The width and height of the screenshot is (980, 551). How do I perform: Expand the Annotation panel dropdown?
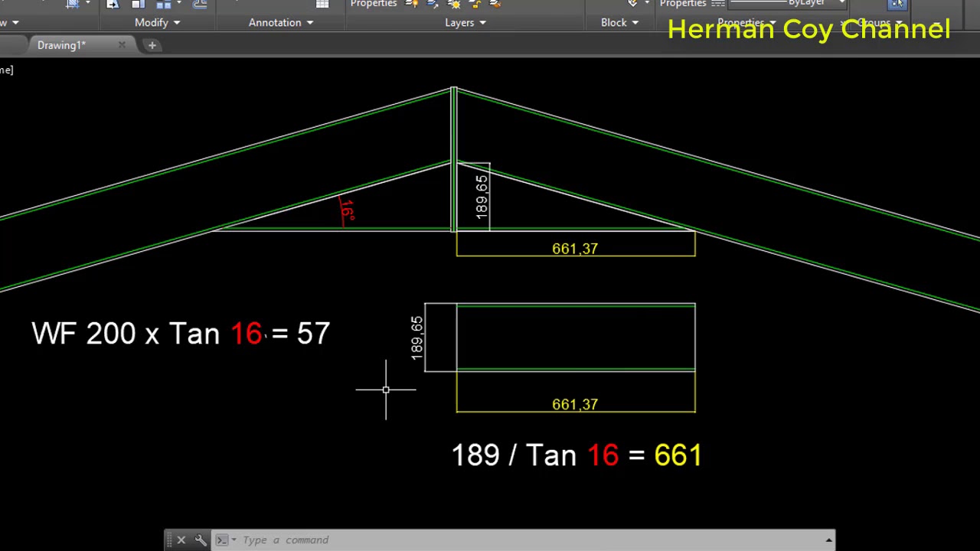point(281,22)
